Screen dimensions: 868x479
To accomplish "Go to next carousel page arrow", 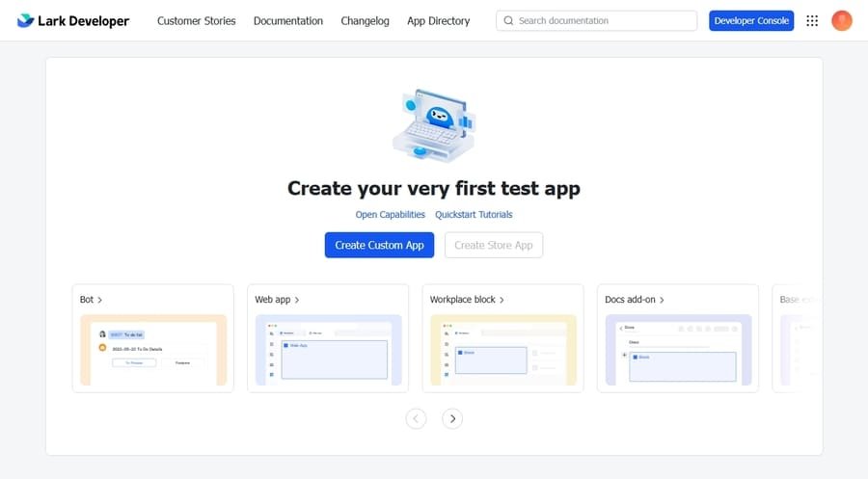I will coord(452,418).
